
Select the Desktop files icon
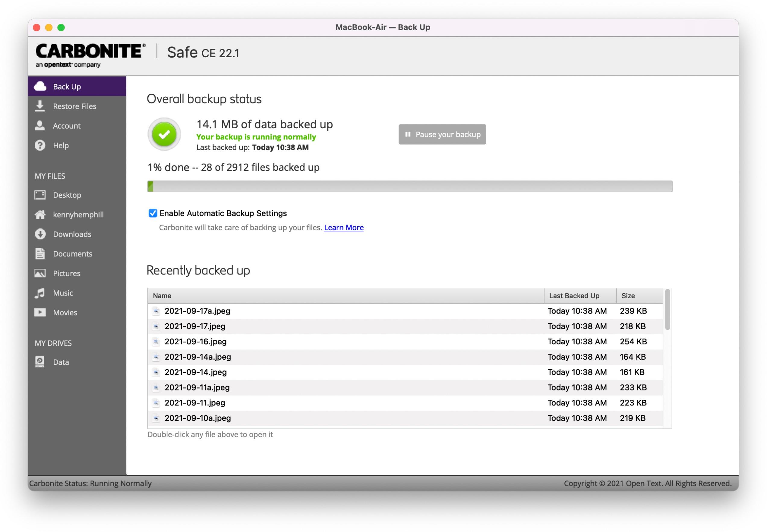pos(41,194)
